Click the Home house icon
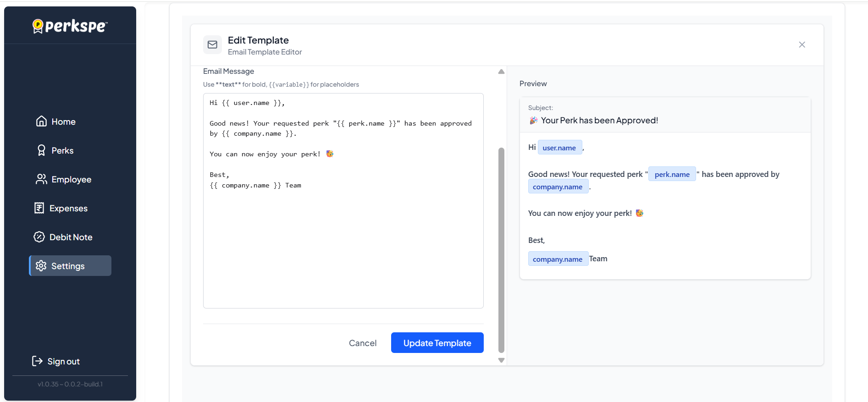This screenshot has height=402, width=868. coord(41,121)
